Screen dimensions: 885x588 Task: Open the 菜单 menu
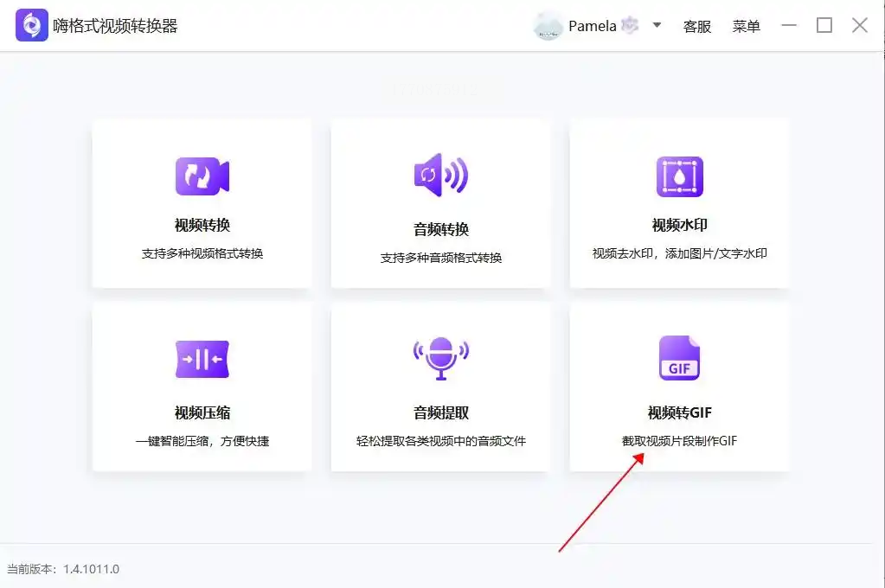coord(747,26)
